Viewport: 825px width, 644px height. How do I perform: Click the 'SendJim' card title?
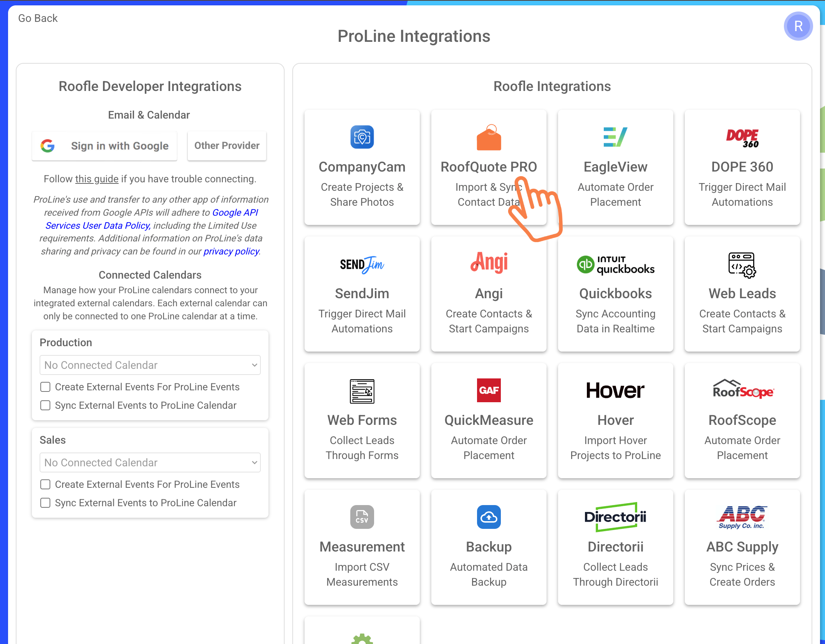point(362,294)
